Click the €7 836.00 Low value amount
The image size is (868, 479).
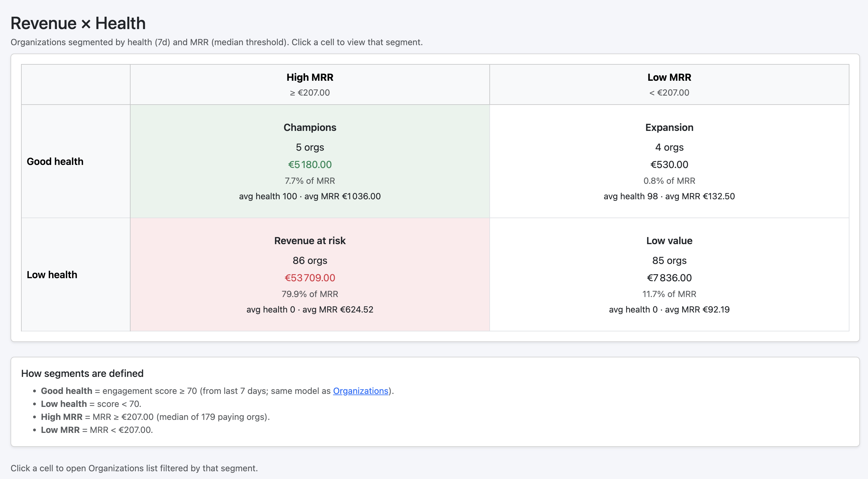click(669, 278)
